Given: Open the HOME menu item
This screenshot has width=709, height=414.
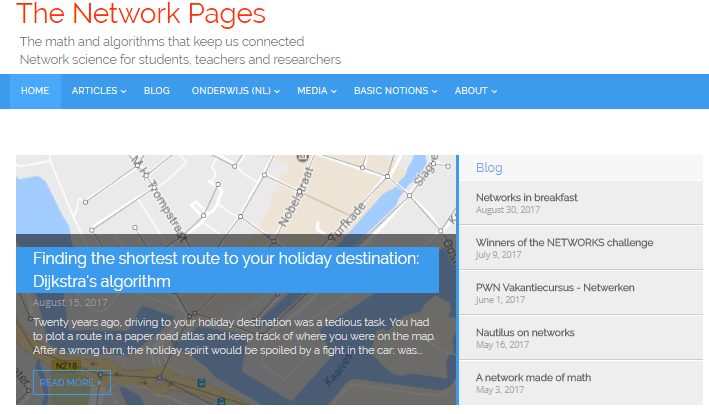Looking at the screenshot, I should pos(35,91).
